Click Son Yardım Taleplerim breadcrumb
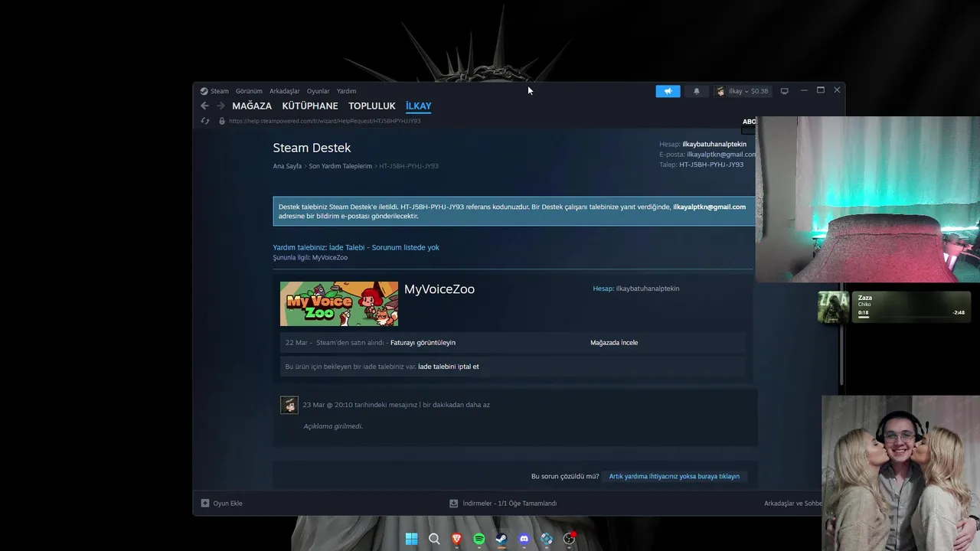Screen dimensions: 980x551 [x=340, y=166]
